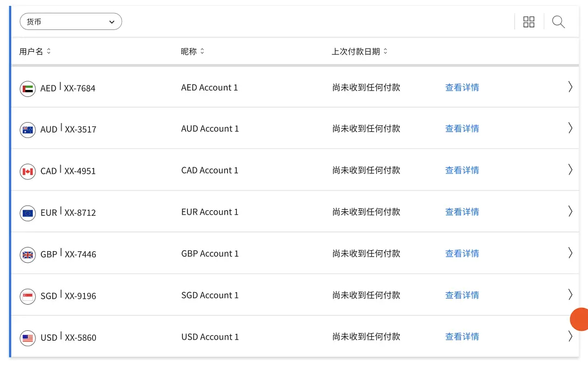Click the US flag icon for USD

[x=28, y=338]
